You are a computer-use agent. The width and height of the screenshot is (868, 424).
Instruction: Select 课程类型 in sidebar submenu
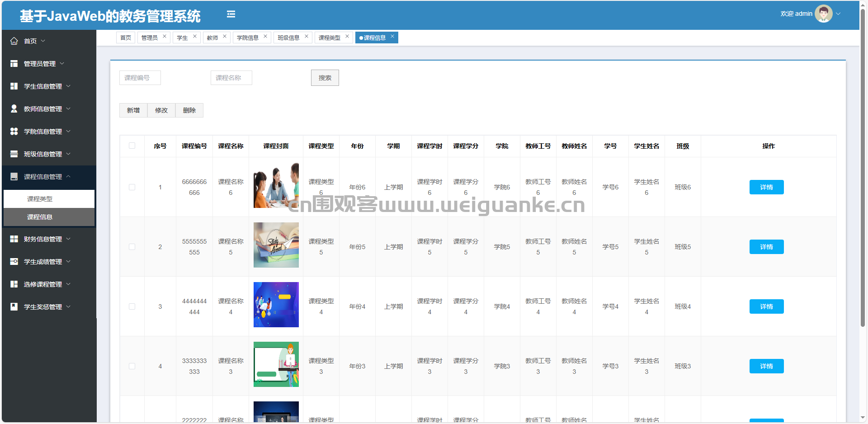click(40, 199)
